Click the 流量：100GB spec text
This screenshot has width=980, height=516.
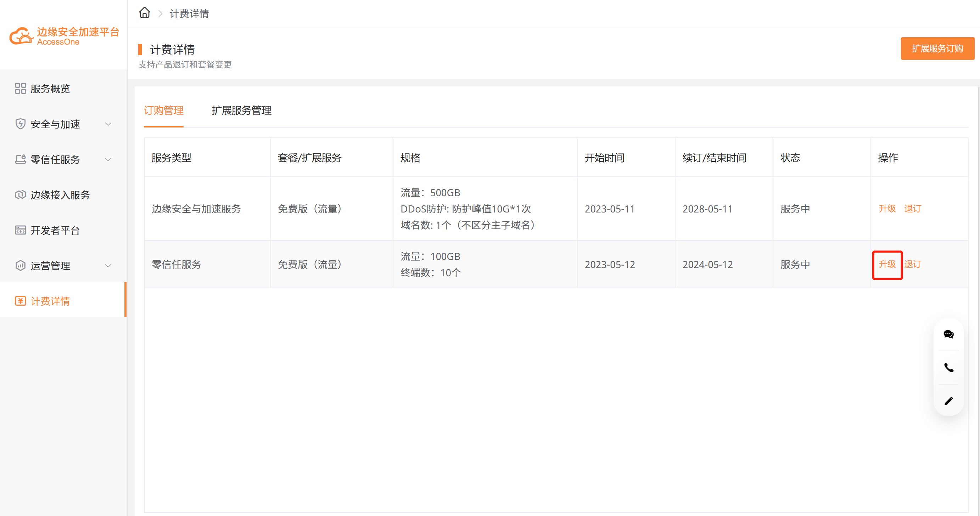[x=430, y=256]
